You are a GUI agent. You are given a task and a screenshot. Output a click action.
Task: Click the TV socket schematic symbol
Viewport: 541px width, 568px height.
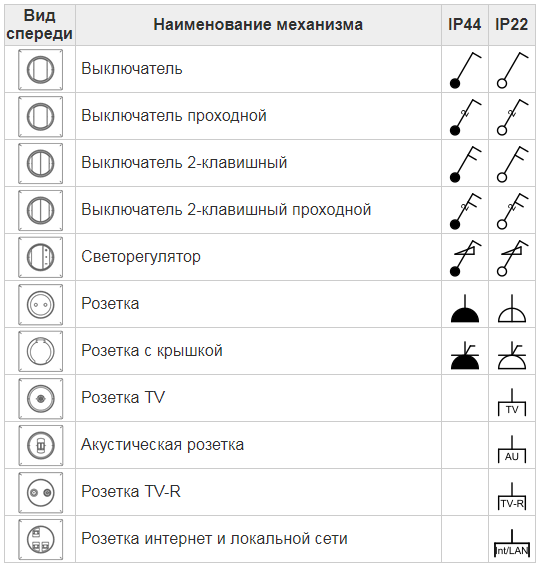click(512, 402)
